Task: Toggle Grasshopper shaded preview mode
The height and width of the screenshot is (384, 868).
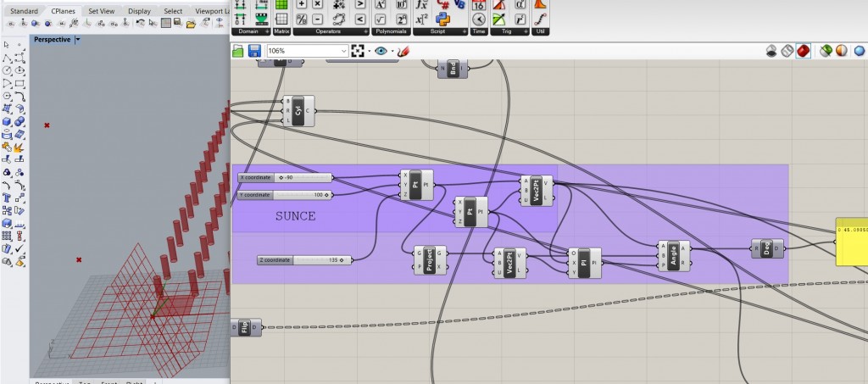Action: (804, 51)
